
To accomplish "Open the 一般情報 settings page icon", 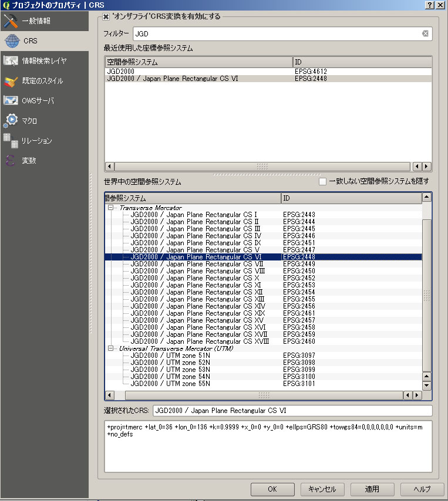I will pyautogui.click(x=10, y=21).
